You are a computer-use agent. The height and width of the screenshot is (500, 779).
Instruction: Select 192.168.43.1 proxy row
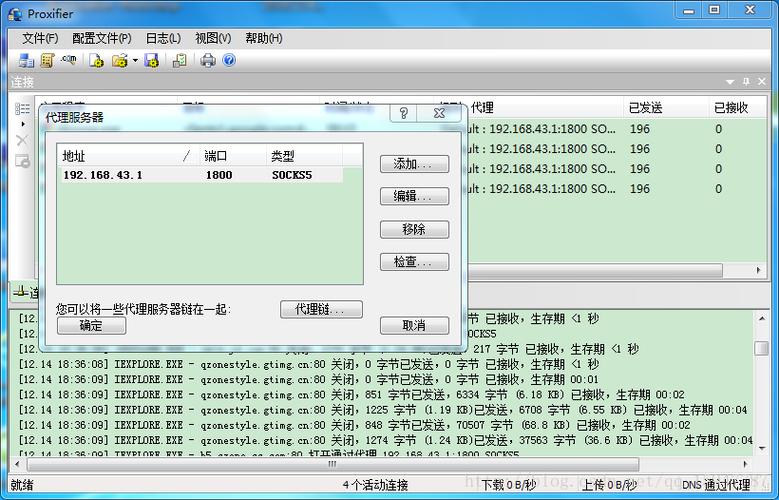coord(202,175)
